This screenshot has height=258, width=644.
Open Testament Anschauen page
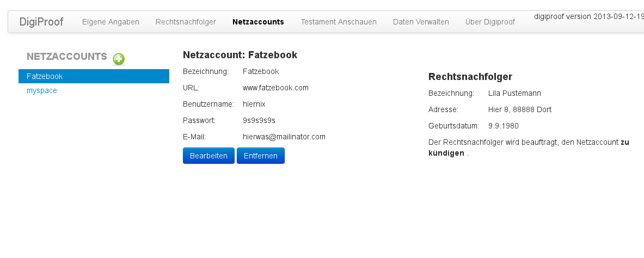(x=339, y=22)
